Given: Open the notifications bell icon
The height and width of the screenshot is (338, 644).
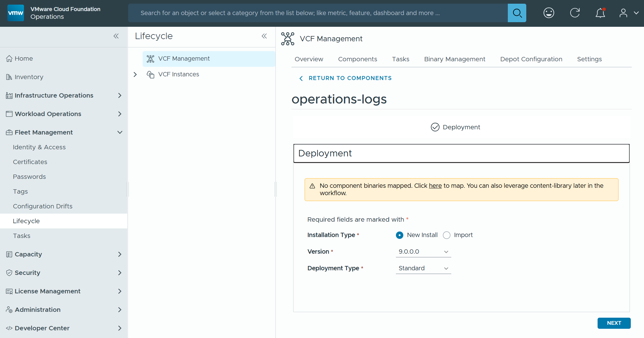Looking at the screenshot, I should (600, 13).
